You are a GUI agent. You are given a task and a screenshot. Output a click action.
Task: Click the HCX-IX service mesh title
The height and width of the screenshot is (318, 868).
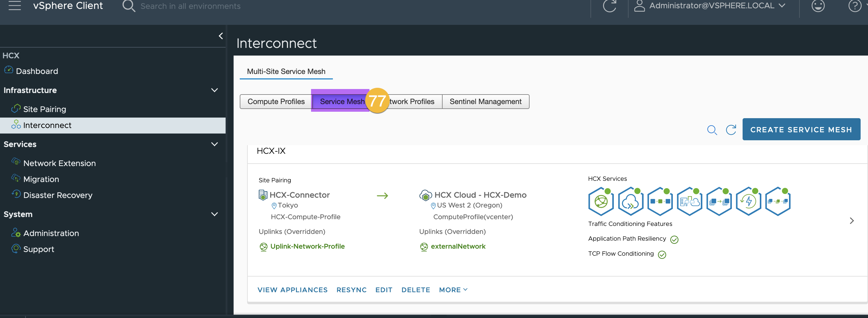[x=271, y=151]
